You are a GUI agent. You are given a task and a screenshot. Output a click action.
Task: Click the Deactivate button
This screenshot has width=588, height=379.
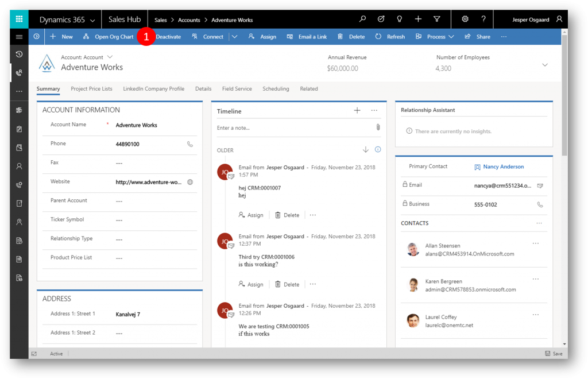click(x=168, y=37)
